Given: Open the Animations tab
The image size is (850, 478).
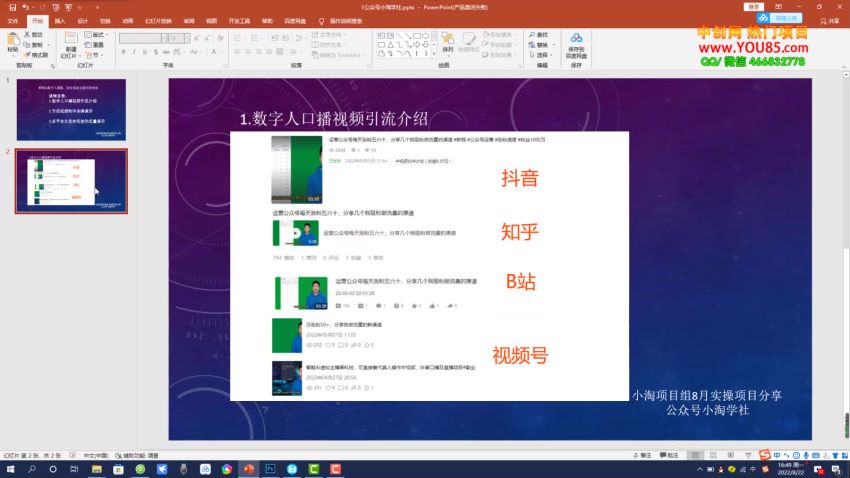Looking at the screenshot, I should (x=128, y=21).
